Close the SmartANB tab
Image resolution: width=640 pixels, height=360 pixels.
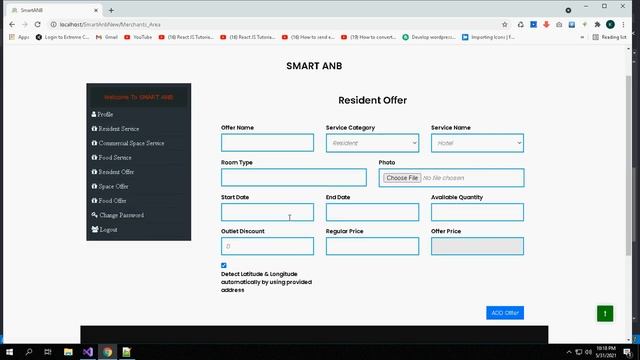coord(96,10)
